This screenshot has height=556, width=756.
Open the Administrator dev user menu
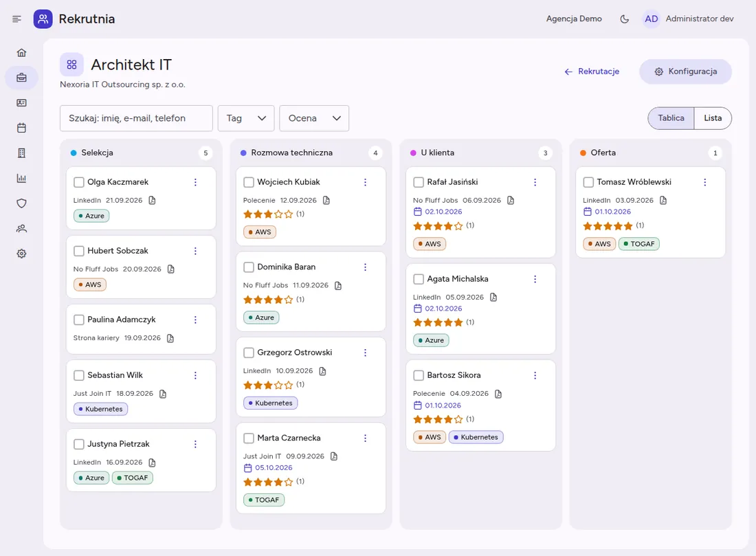(700, 19)
